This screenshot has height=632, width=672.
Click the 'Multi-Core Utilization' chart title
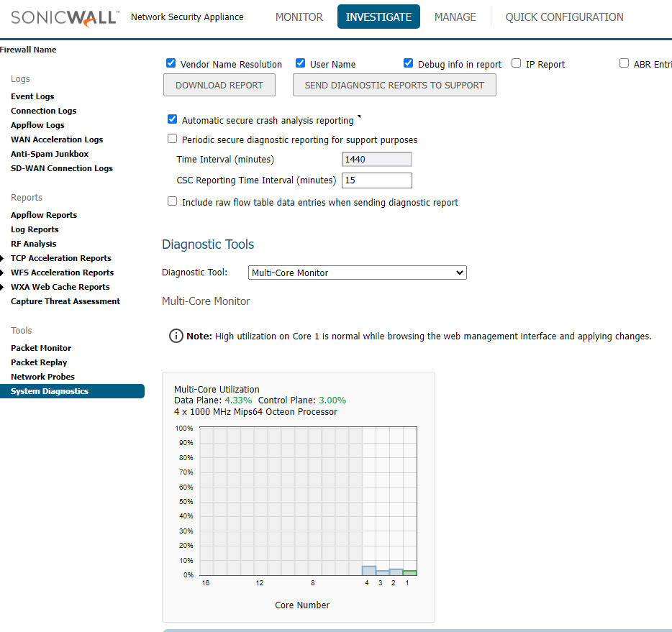point(217,389)
